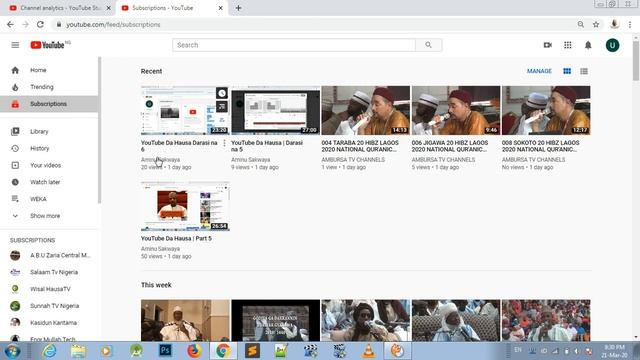This screenshot has height=360, width=640.
Task: Open the account avatar menu
Action: pos(612,45)
